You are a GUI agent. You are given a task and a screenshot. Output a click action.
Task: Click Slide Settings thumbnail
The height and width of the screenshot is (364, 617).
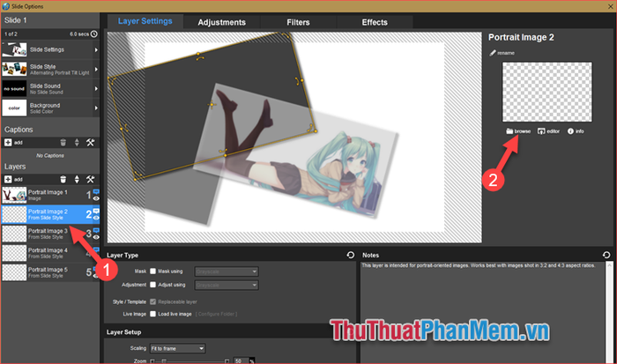click(14, 50)
